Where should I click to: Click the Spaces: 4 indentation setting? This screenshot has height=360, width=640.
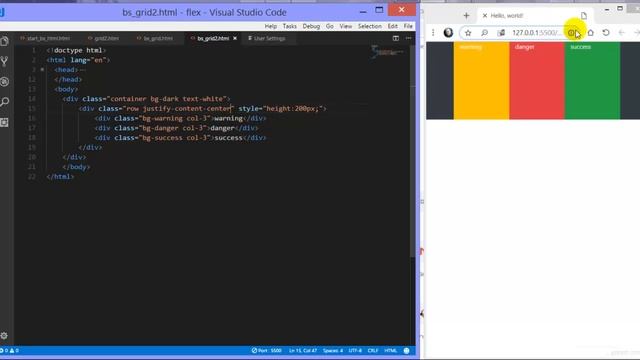(x=333, y=351)
